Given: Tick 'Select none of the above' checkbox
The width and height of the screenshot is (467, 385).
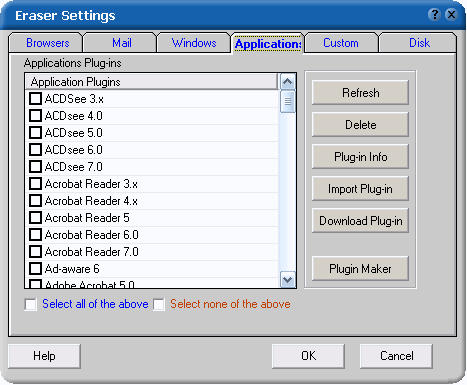Looking at the screenshot, I should [159, 304].
